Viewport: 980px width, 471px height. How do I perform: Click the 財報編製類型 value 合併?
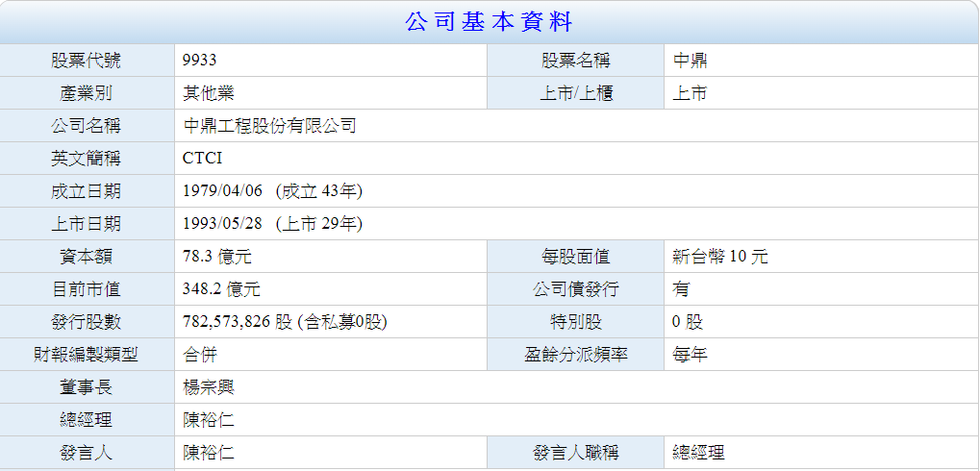pos(200,355)
